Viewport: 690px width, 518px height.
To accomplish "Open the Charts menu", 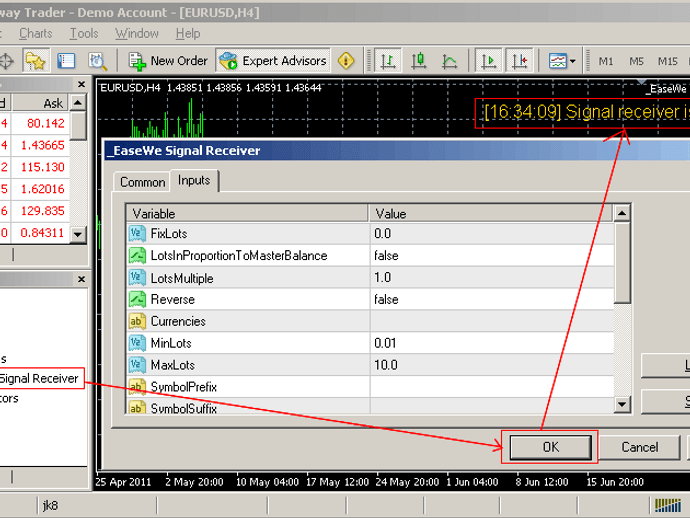I will 36,33.
